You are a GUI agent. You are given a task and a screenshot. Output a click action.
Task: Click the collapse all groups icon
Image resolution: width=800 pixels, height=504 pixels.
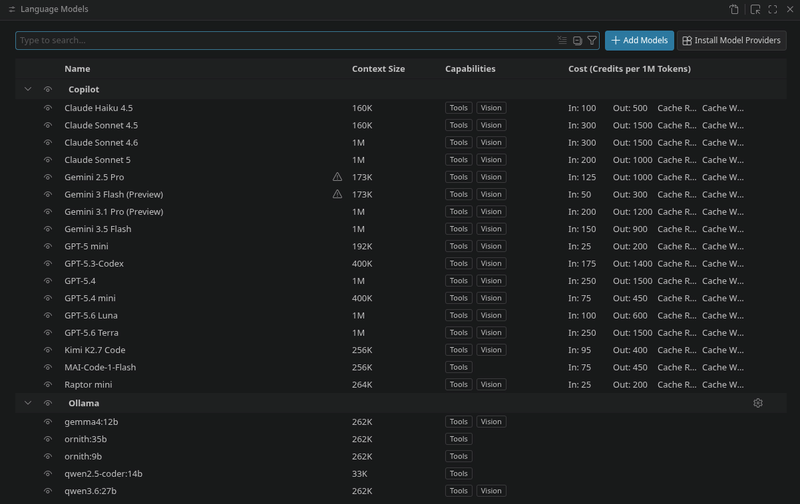click(577, 40)
